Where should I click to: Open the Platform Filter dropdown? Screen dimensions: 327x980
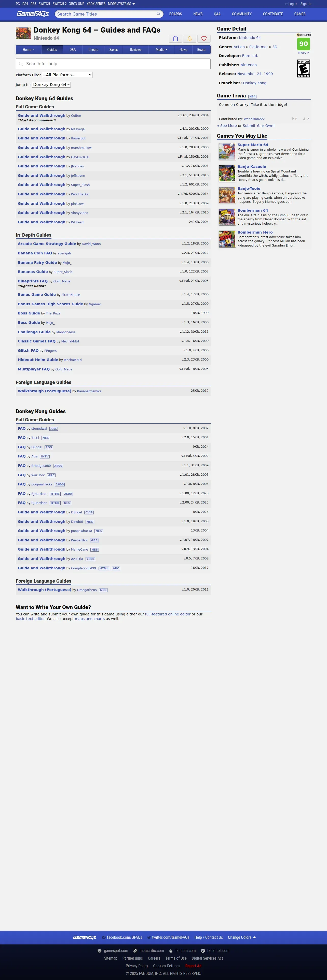coord(67,75)
